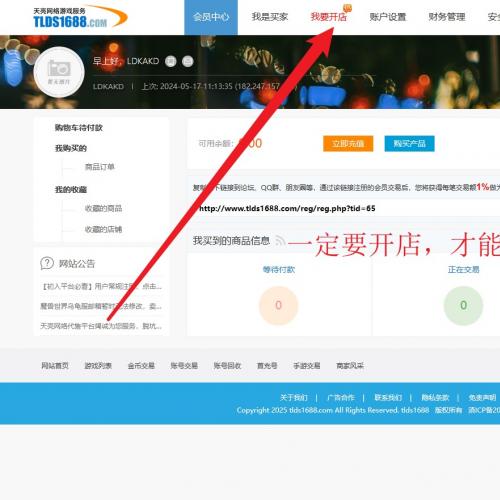This screenshot has width=500, height=500.
Task: Click the TLDS1688.com site logo
Action: [80, 17]
